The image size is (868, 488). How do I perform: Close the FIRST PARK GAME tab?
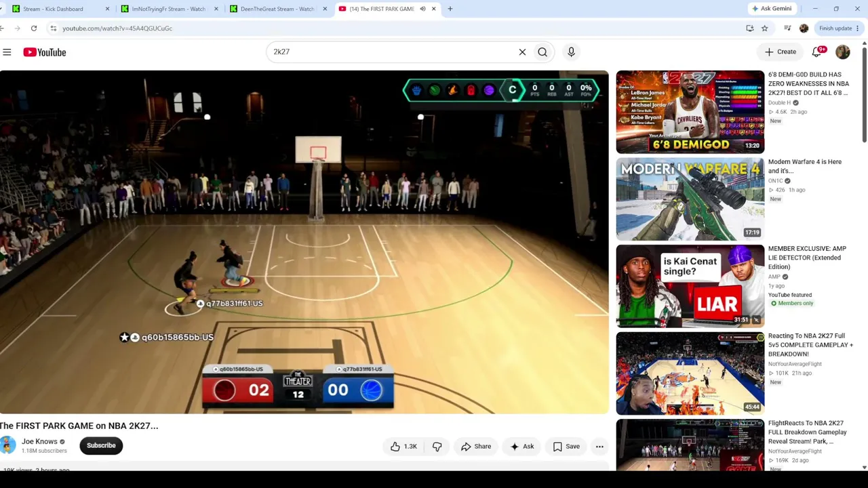point(433,9)
